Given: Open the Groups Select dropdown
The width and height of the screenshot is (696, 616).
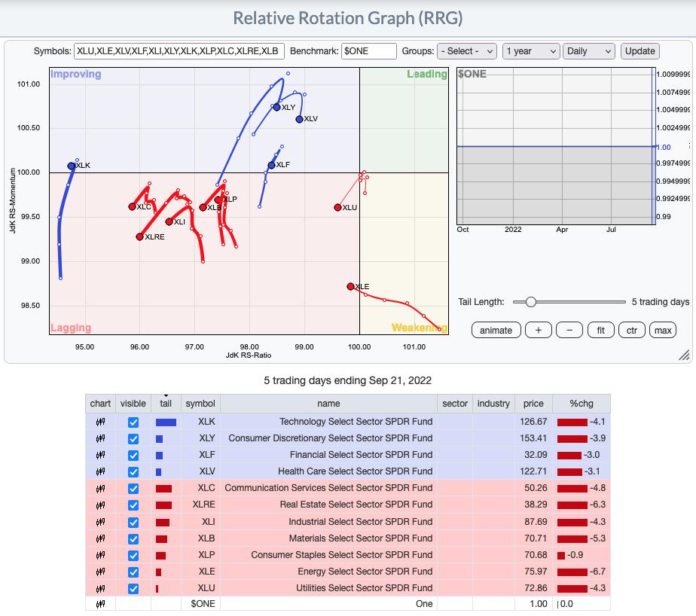Looking at the screenshot, I should 466,51.
